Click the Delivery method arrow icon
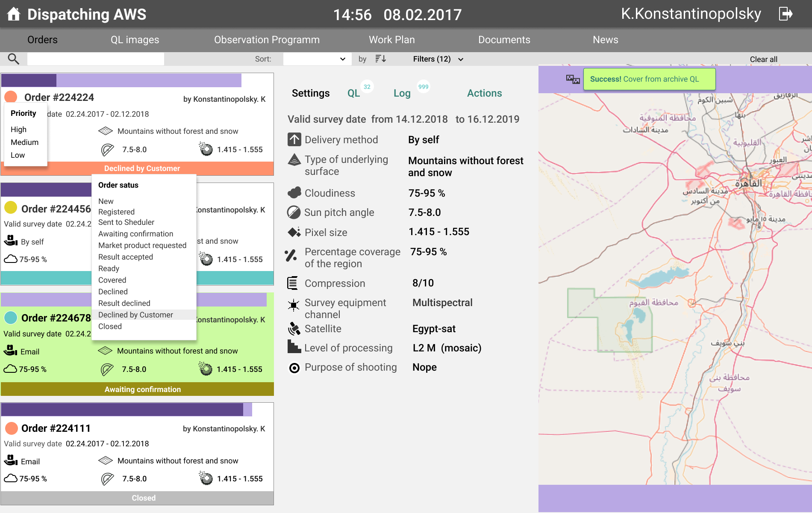The height and width of the screenshot is (513, 812). [x=294, y=139]
